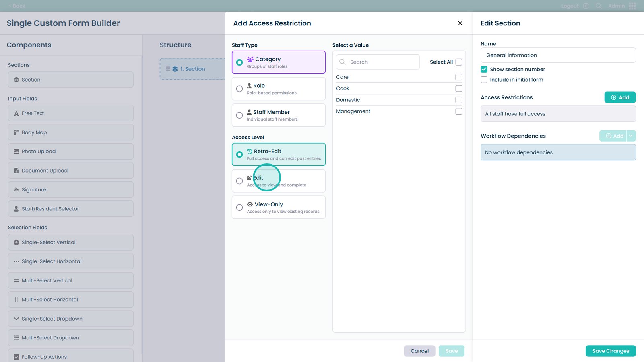Click the Photo Upload component icon
The height and width of the screenshot is (362, 644).
(x=16, y=152)
